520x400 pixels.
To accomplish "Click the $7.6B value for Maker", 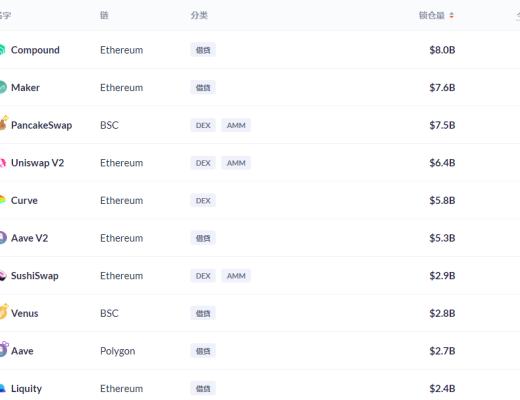I will 442,88.
